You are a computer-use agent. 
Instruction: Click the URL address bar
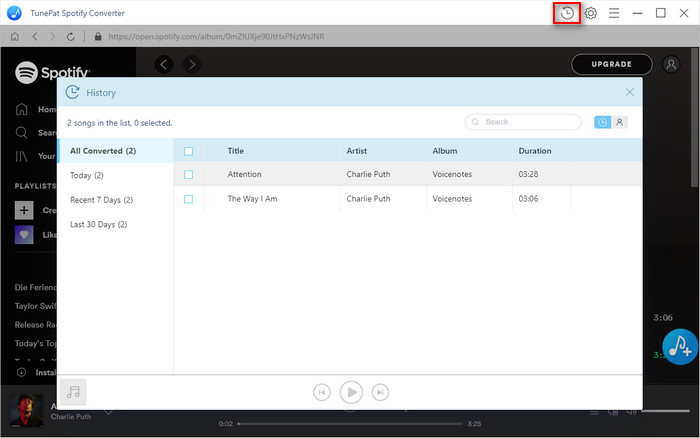pyautogui.click(x=216, y=37)
